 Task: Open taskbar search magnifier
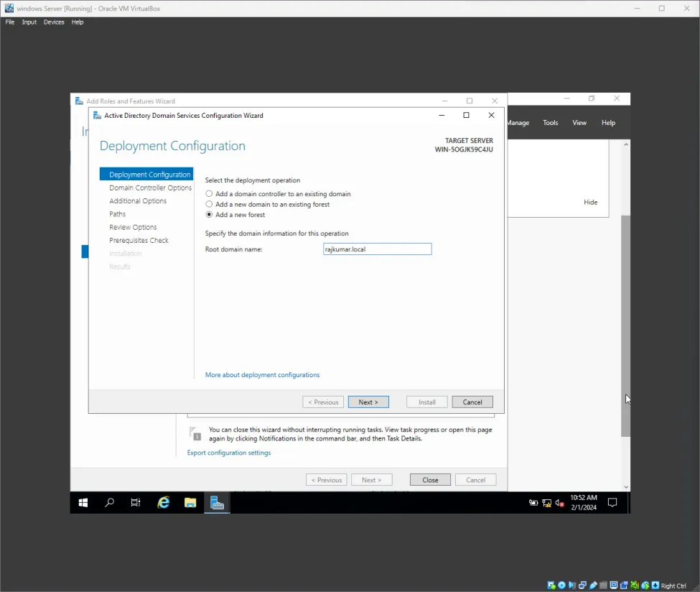point(109,503)
